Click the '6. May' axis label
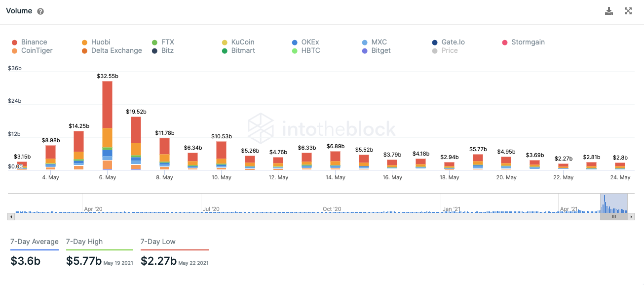 [x=108, y=177]
